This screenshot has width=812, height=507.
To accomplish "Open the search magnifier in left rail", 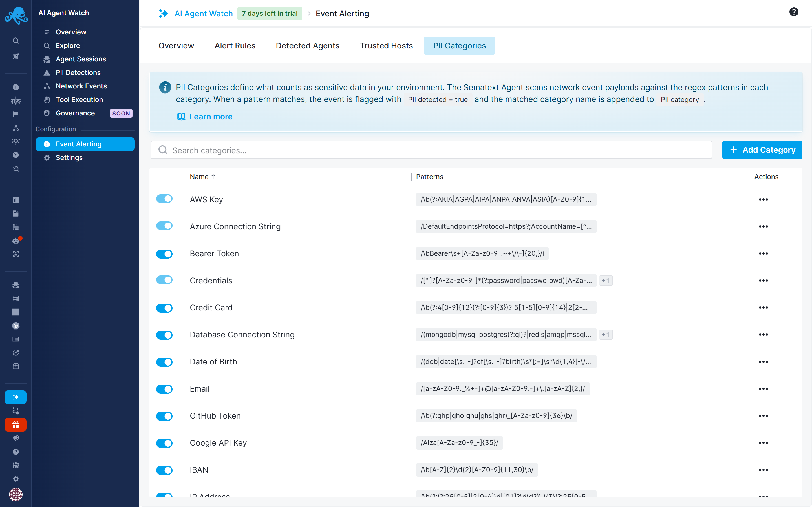I will pos(16,41).
